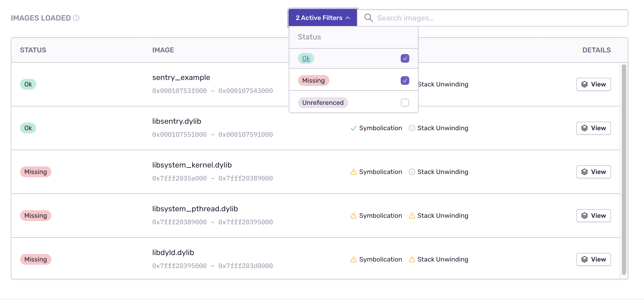This screenshot has width=644, height=308.
Task: Open View for libdyld.dylib
Action: pos(593,259)
